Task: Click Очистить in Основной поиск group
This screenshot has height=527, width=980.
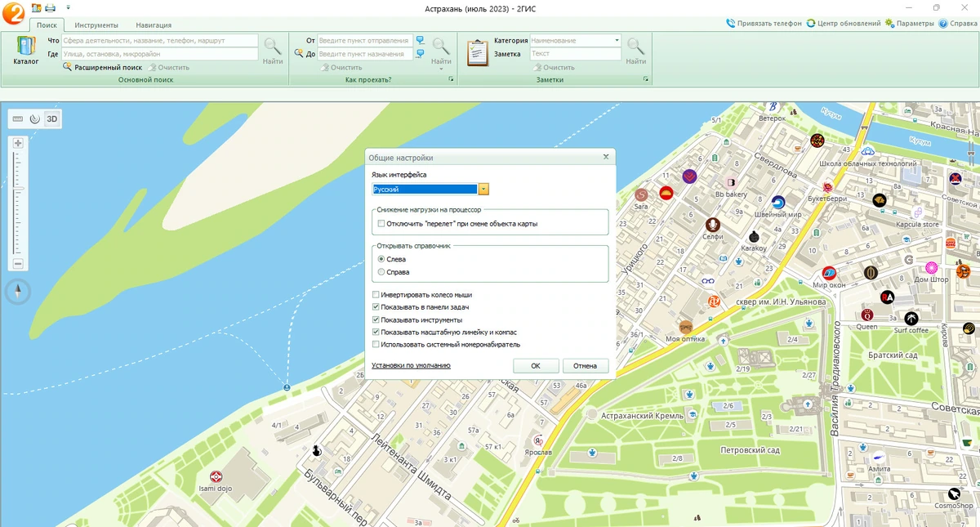Action: [168, 67]
